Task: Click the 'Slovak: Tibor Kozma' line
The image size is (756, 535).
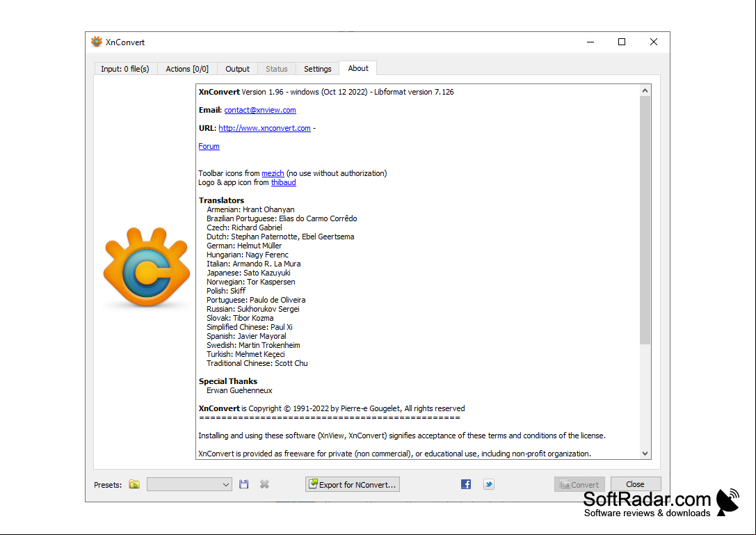Action: (240, 319)
